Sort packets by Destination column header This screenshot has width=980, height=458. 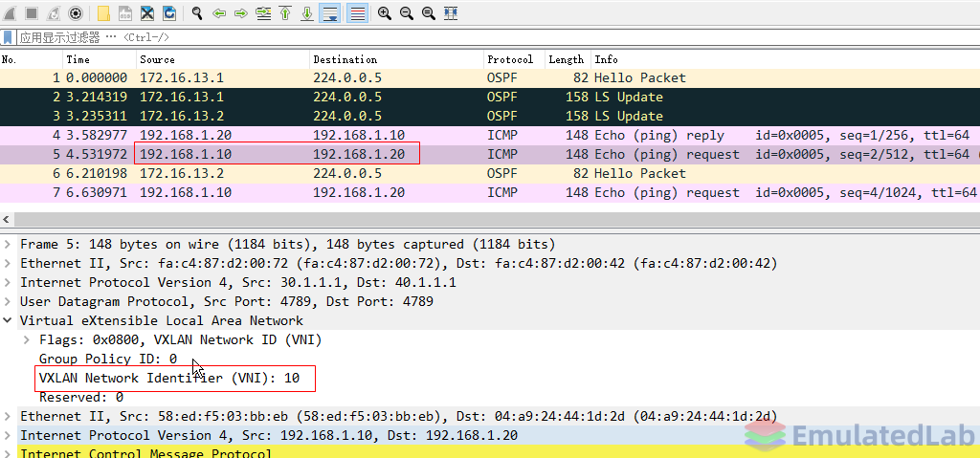[397, 59]
